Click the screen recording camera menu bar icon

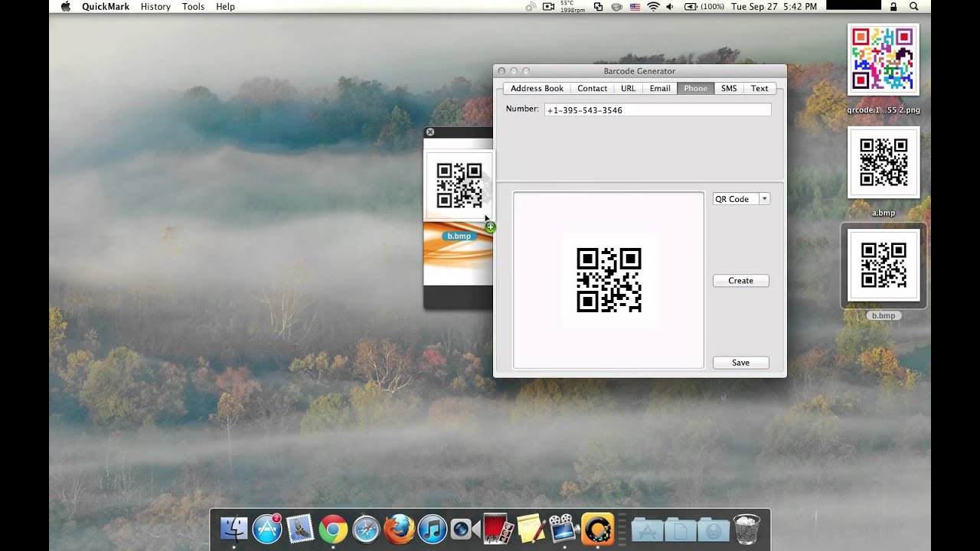click(x=548, y=6)
